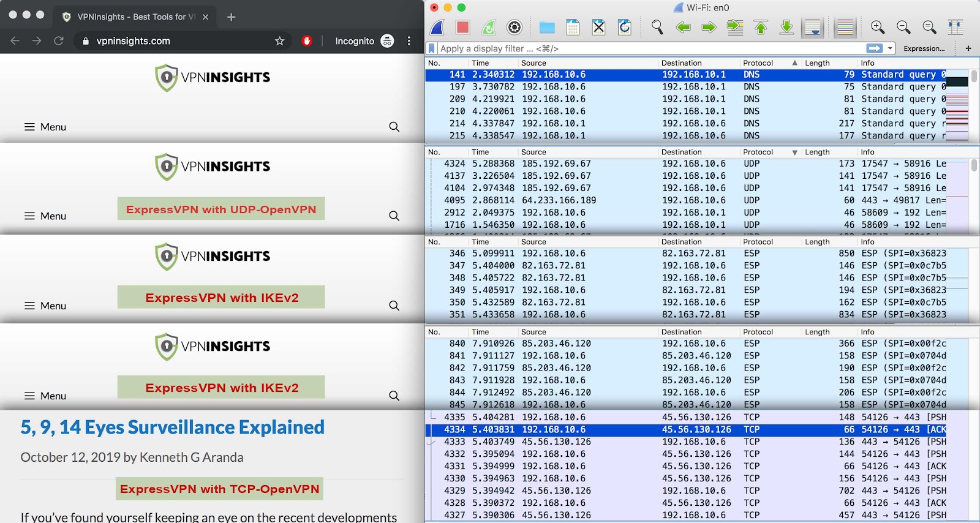Click the descending sort arrow in the UDP list's Protocol header
Image resolution: width=980 pixels, height=523 pixels.
(794, 152)
